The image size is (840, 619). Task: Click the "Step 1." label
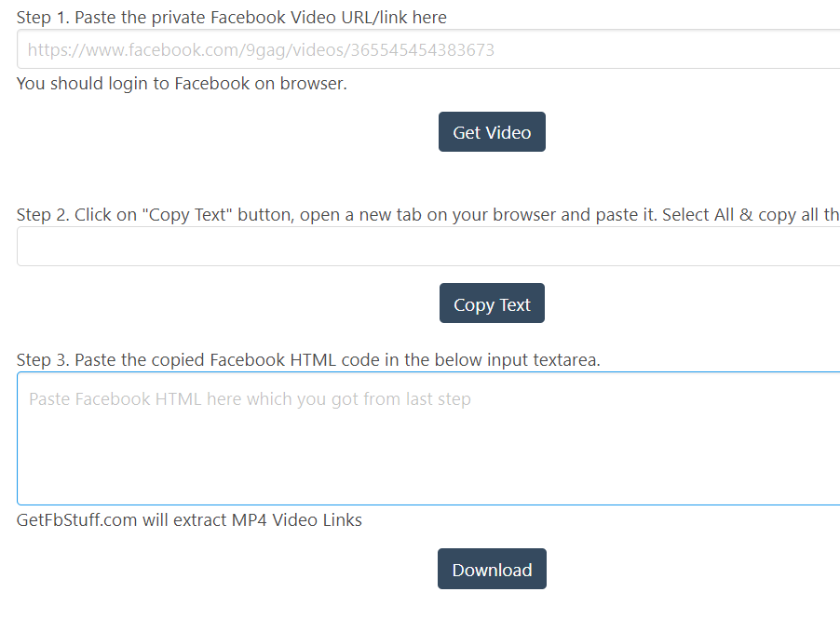pyautogui.click(x=43, y=18)
